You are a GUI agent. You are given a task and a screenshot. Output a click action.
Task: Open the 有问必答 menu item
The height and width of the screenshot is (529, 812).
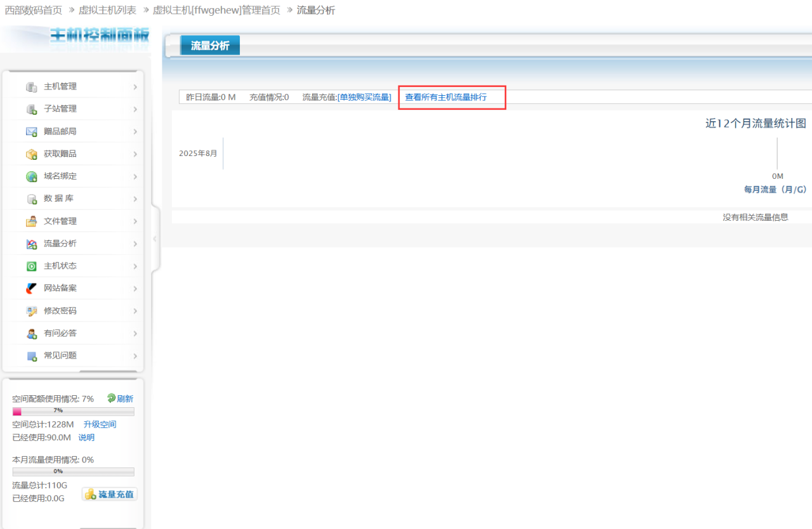(60, 333)
